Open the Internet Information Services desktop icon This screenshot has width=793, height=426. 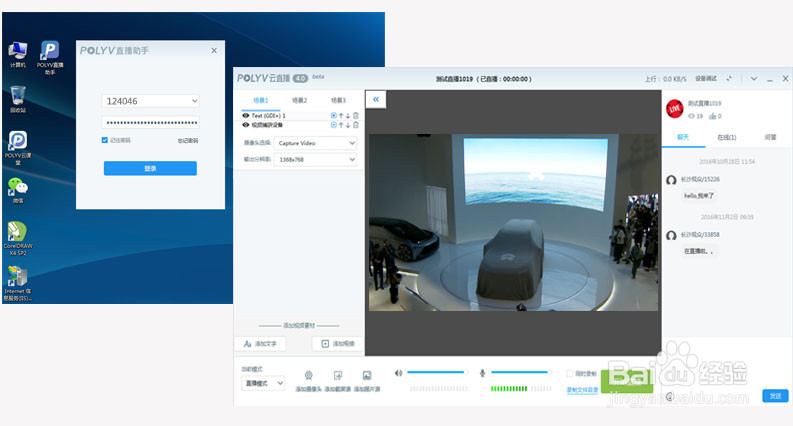click(x=18, y=283)
